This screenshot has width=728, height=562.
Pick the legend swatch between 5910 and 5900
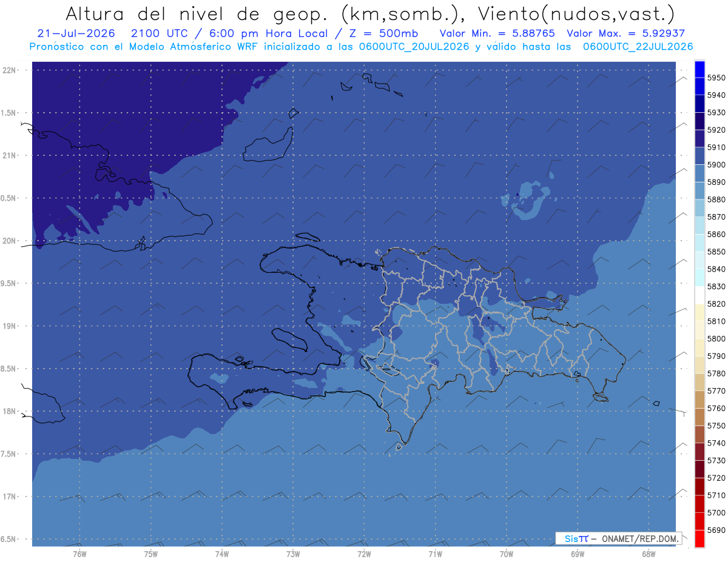699,156
